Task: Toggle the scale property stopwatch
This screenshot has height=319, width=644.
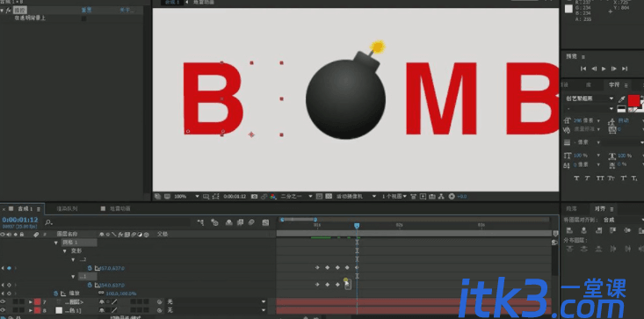Action: tap(56, 294)
